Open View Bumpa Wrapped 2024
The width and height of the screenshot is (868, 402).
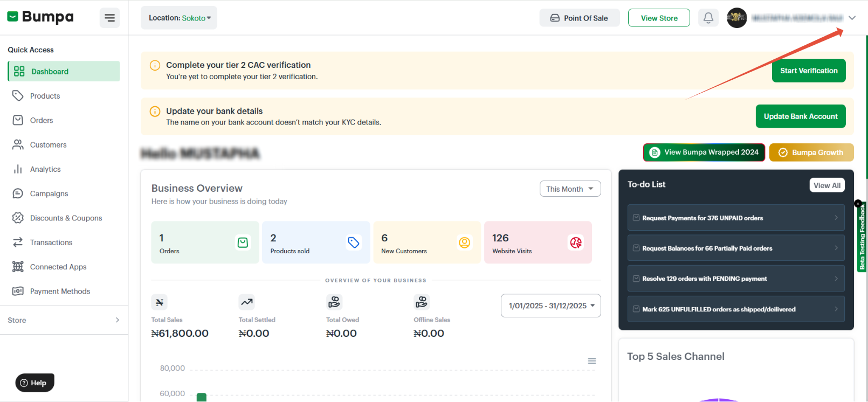[x=704, y=153]
